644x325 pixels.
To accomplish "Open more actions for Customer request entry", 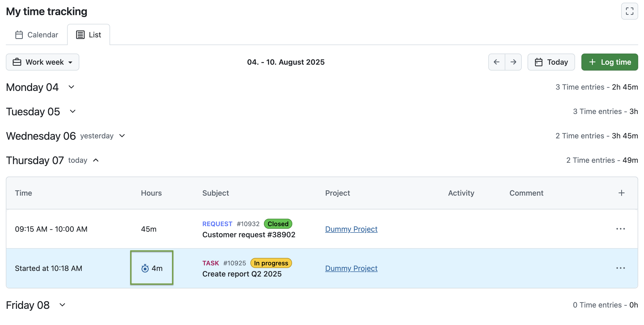I will point(621,229).
